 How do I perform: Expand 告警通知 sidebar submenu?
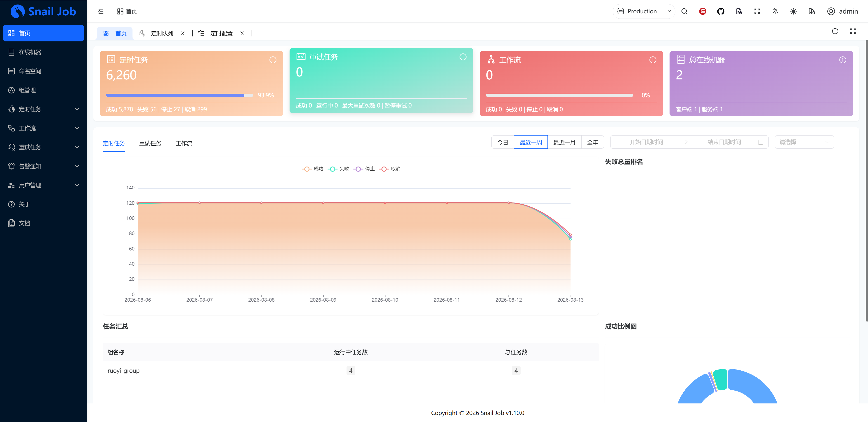click(43, 166)
